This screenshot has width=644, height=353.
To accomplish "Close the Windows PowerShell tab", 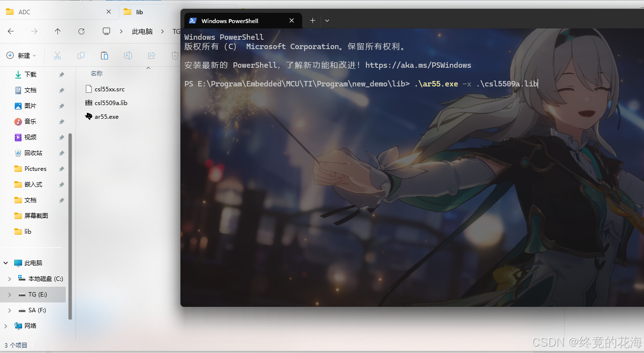I will click(292, 21).
